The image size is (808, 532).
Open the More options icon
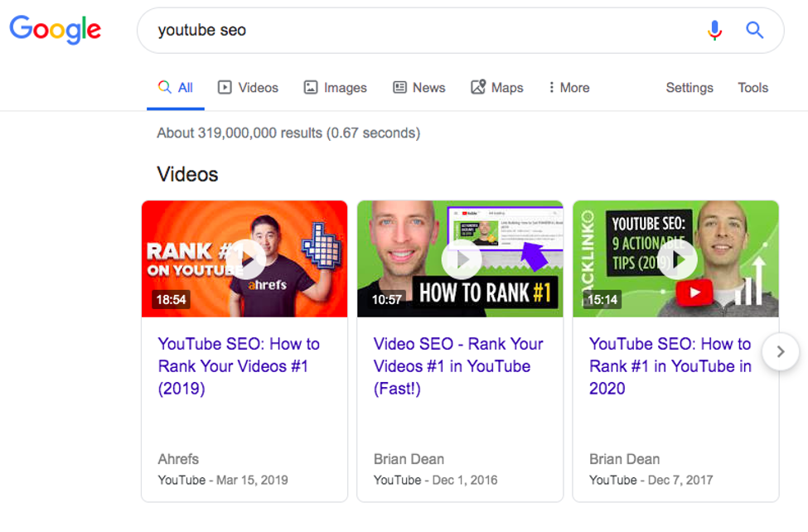553,87
